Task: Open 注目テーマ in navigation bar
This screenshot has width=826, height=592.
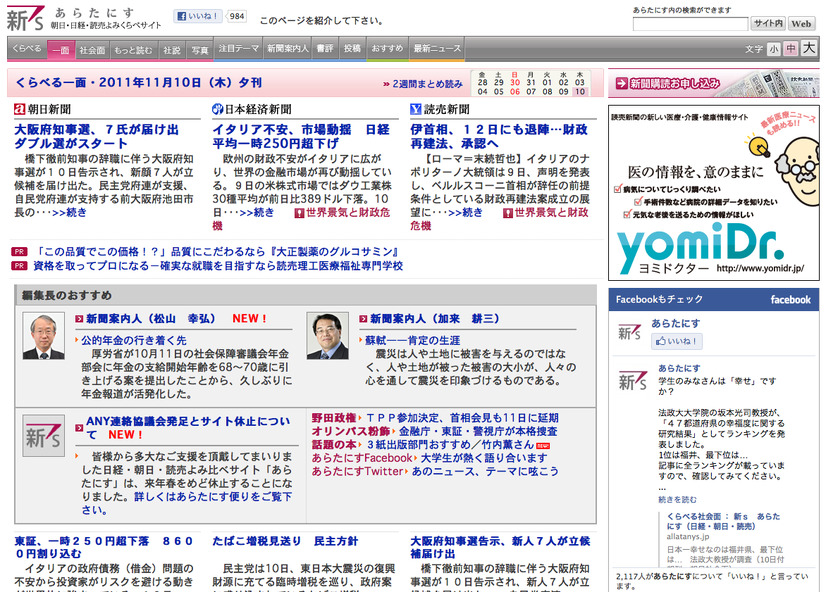Action: 239,48
